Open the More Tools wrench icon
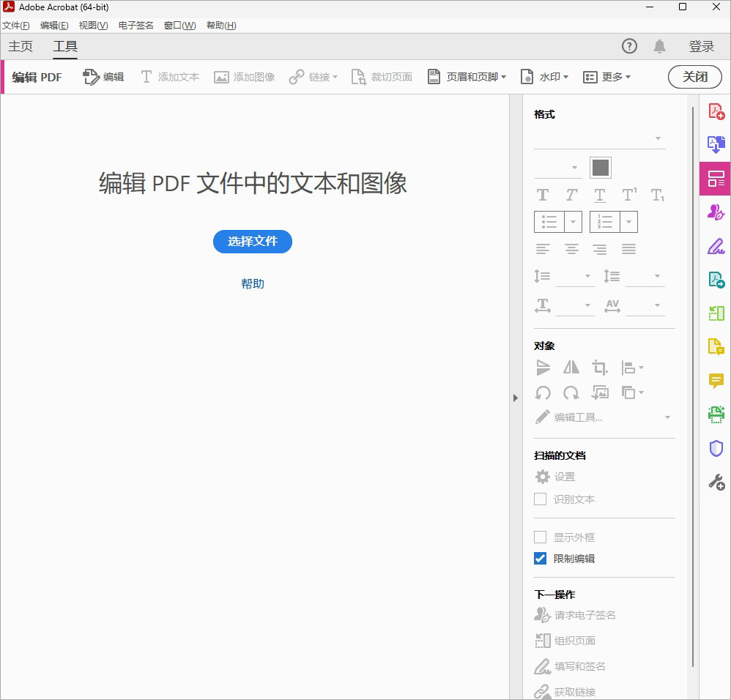Screen dimensions: 731x700 (716, 482)
